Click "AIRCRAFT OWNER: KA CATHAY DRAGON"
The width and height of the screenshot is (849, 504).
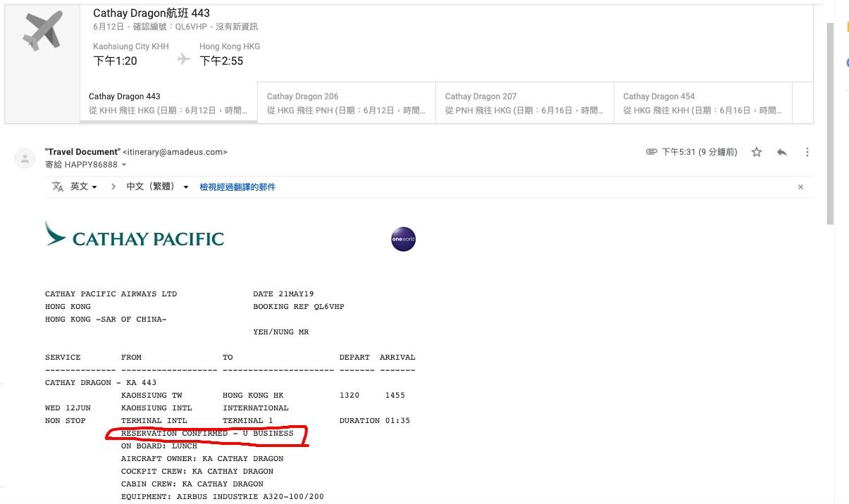(202, 459)
